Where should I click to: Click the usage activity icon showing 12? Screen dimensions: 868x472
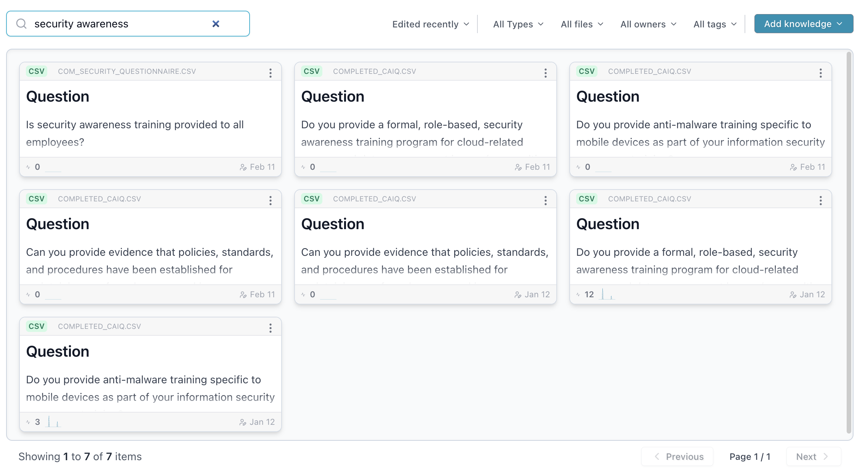tap(579, 294)
